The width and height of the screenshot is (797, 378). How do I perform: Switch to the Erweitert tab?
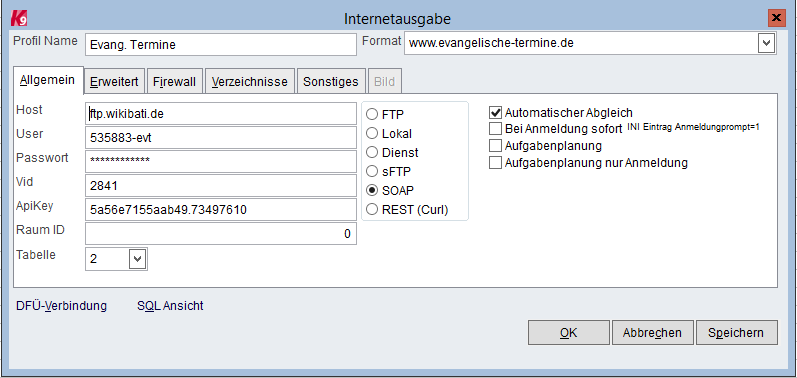pyautogui.click(x=114, y=82)
